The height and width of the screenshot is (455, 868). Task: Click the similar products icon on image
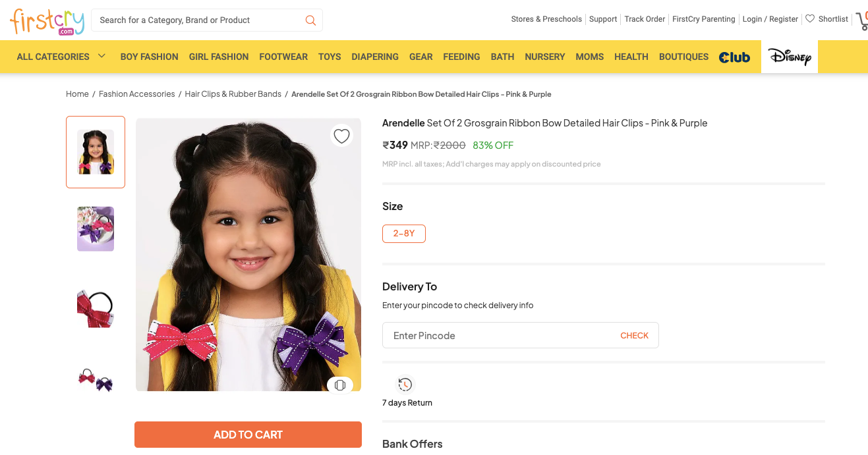click(340, 385)
